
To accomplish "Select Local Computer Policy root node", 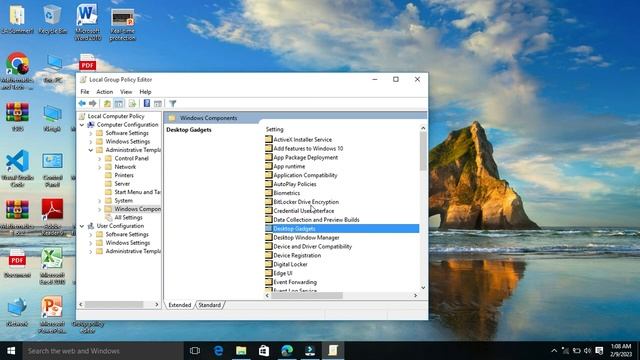I will (116, 116).
